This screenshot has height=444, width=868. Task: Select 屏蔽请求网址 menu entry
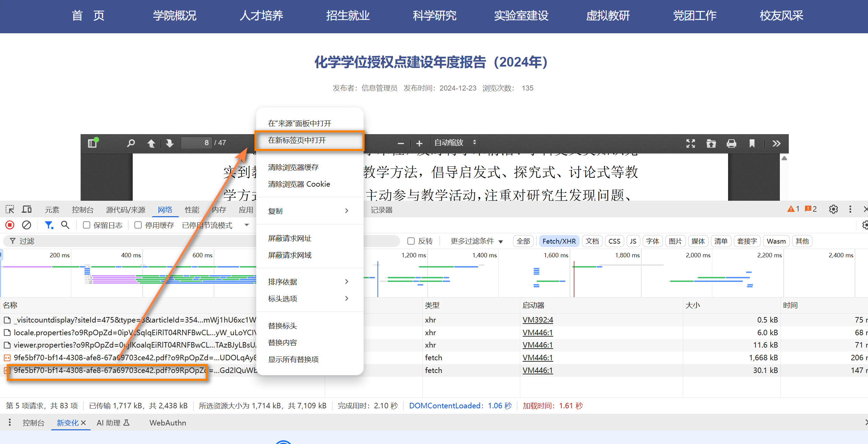[309, 238]
